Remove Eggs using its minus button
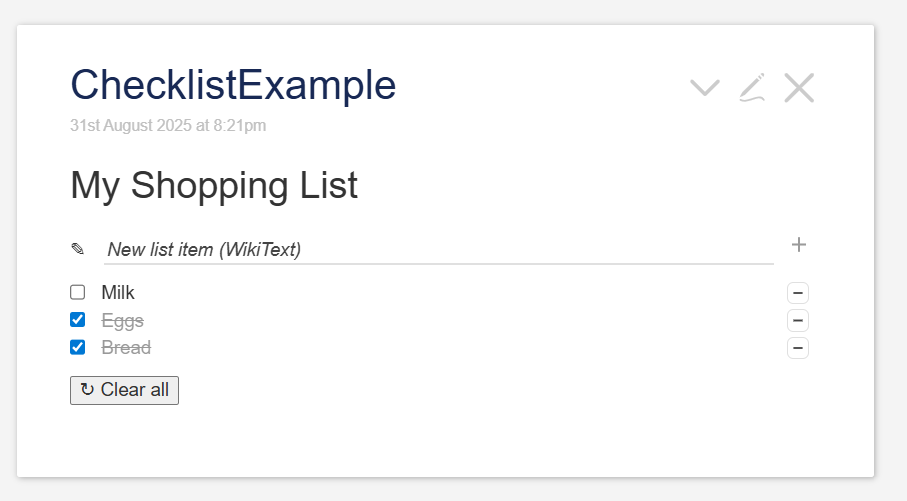This screenshot has width=907, height=501. tap(798, 321)
